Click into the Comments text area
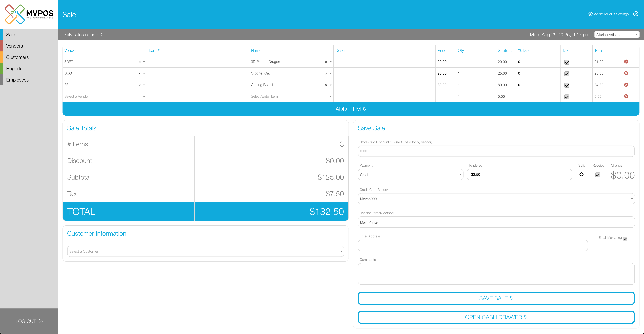 pyautogui.click(x=496, y=274)
